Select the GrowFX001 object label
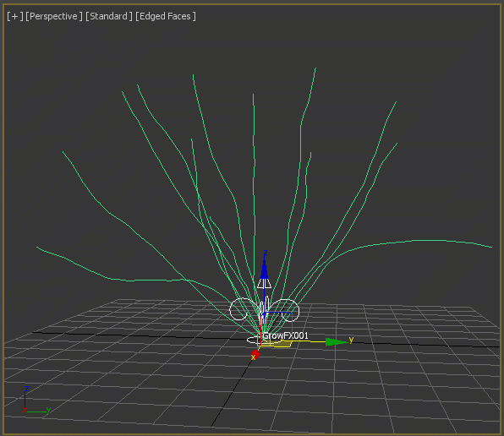 [286, 335]
